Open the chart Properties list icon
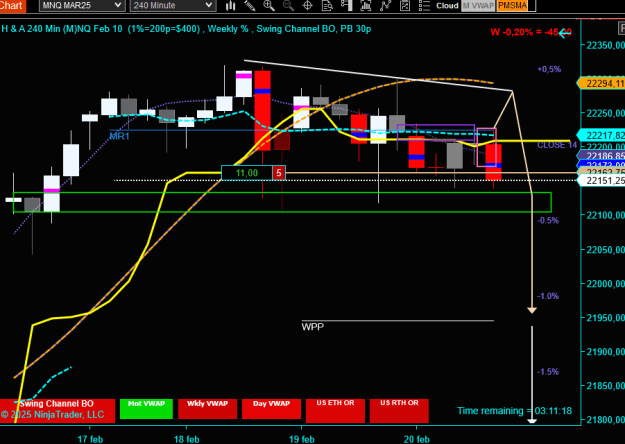The image size is (625, 444). 424,5
